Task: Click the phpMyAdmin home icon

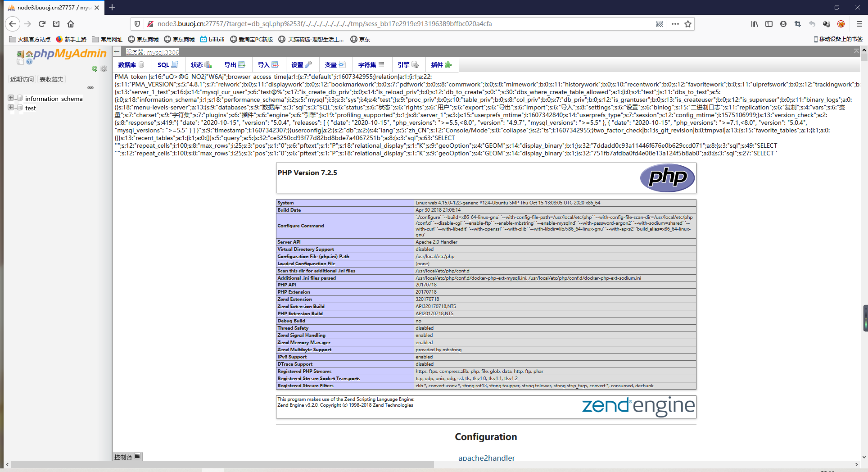Action: click(x=29, y=54)
